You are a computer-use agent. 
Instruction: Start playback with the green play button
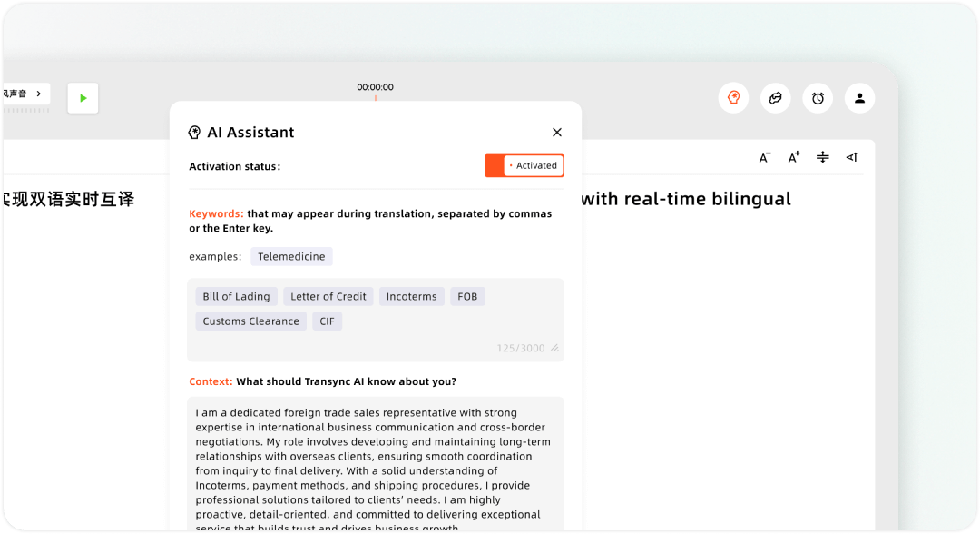pyautogui.click(x=83, y=98)
